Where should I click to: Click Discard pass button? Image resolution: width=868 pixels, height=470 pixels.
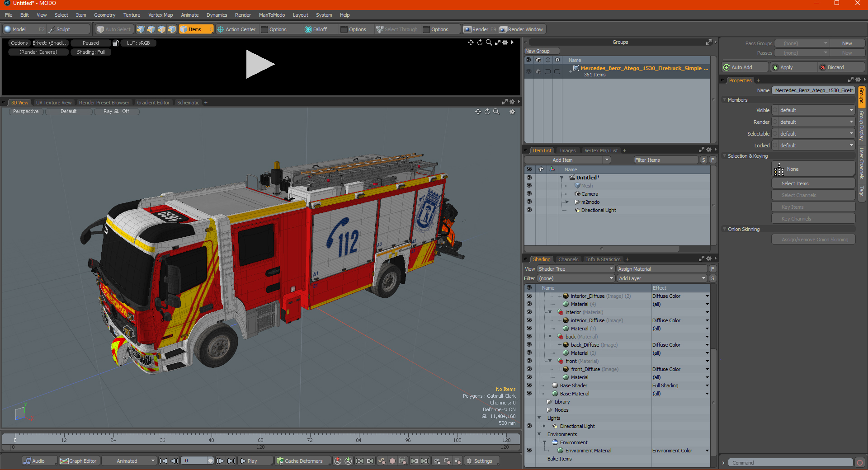point(842,67)
